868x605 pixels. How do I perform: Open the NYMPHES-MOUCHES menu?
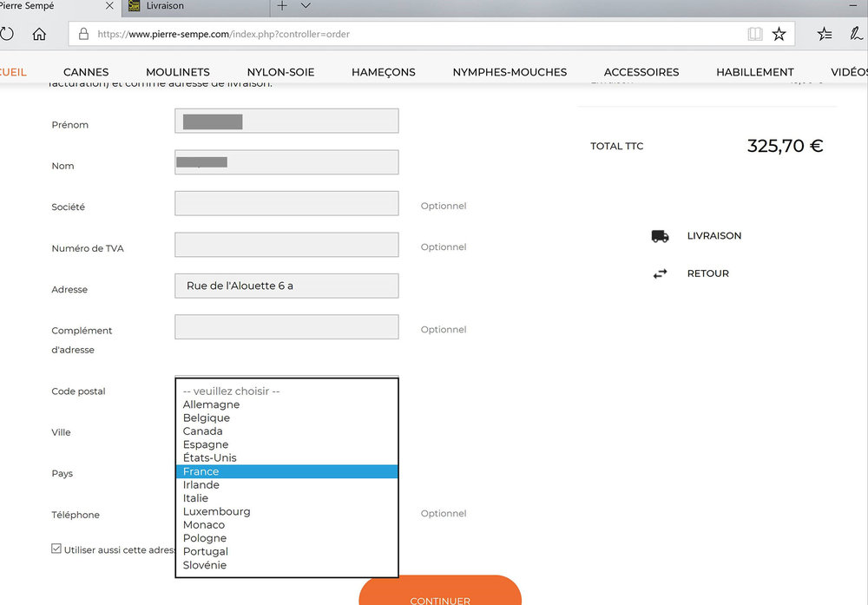click(x=510, y=72)
